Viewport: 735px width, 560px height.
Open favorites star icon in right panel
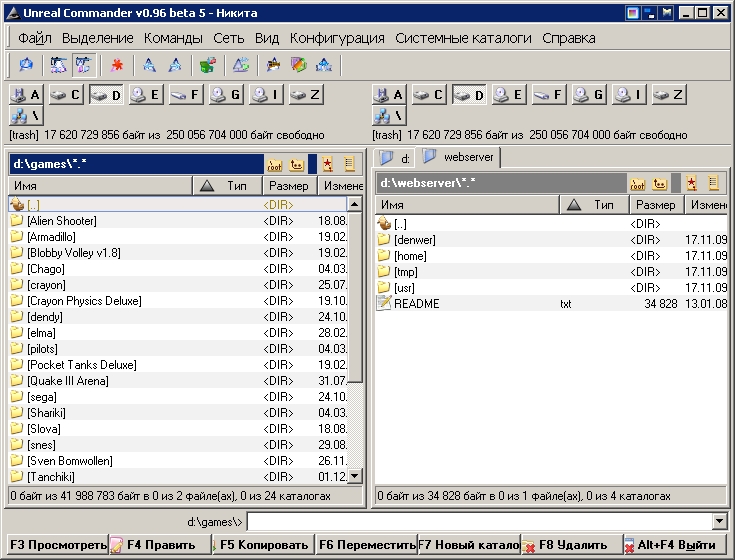691,183
